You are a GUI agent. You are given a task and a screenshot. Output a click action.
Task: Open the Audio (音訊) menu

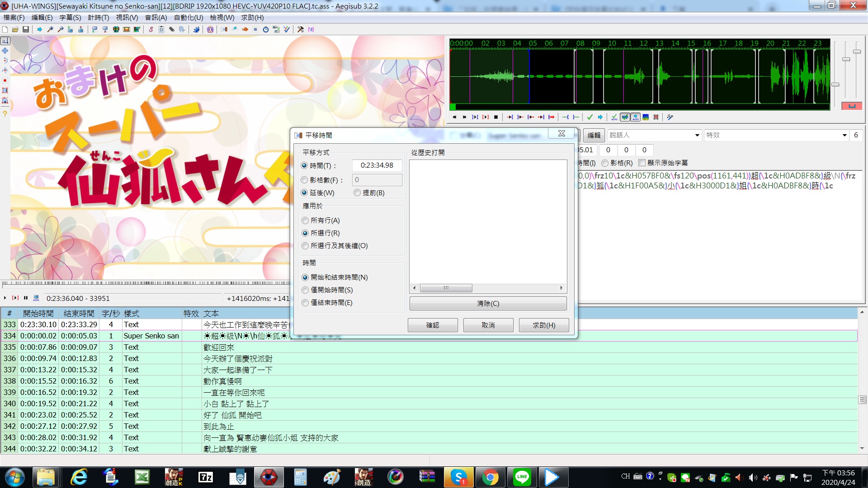(156, 18)
